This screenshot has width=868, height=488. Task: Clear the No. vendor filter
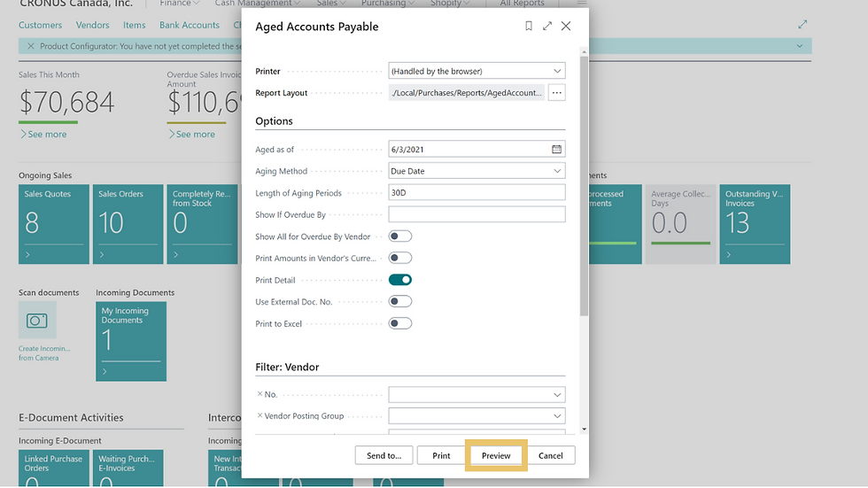tap(260, 394)
